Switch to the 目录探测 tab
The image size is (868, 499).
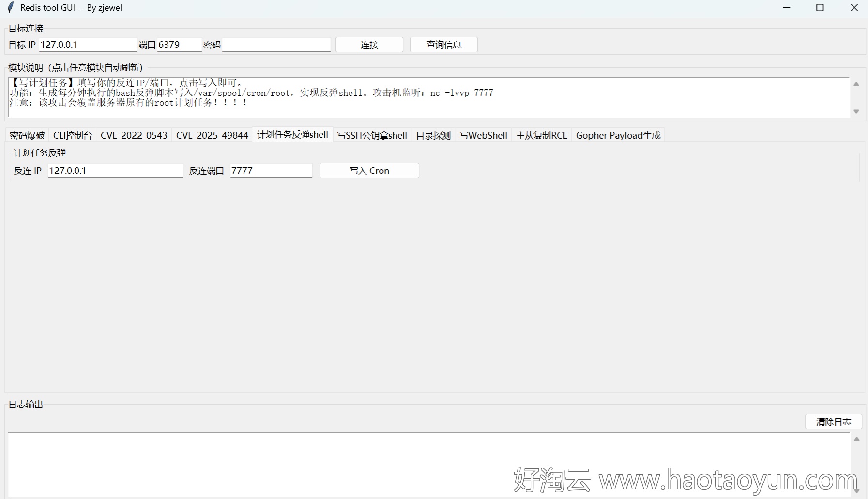point(433,135)
